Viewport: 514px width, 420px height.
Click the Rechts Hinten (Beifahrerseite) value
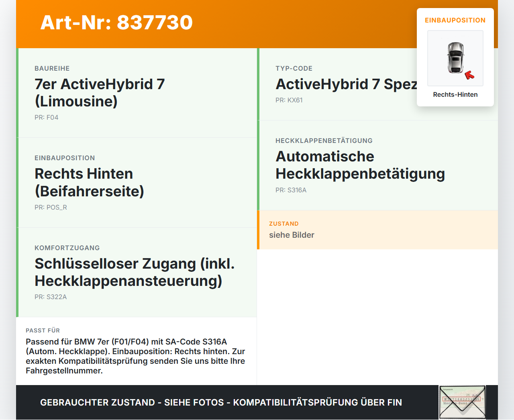coord(89,182)
